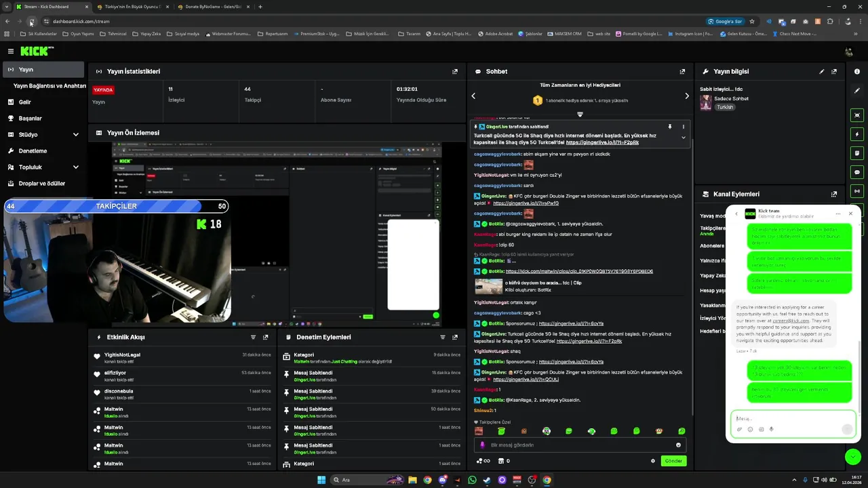
Task: Pop out the Yayın İstatistikleri panel
Action: (455, 71)
